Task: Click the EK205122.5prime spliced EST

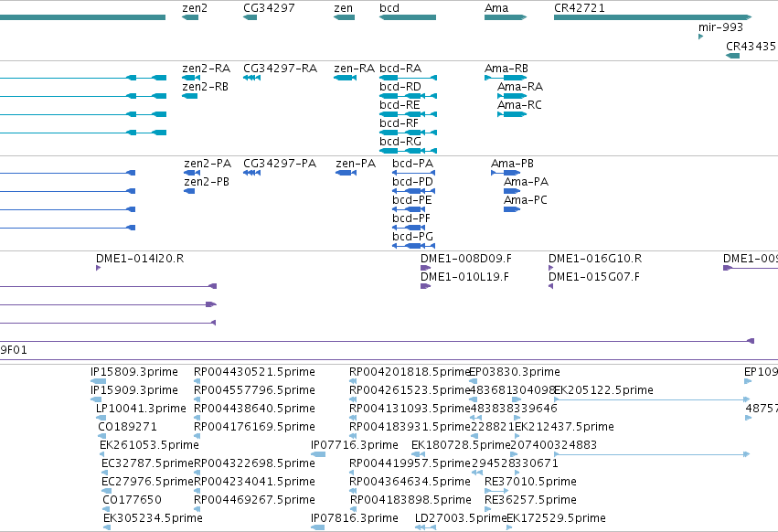Action: [652, 399]
